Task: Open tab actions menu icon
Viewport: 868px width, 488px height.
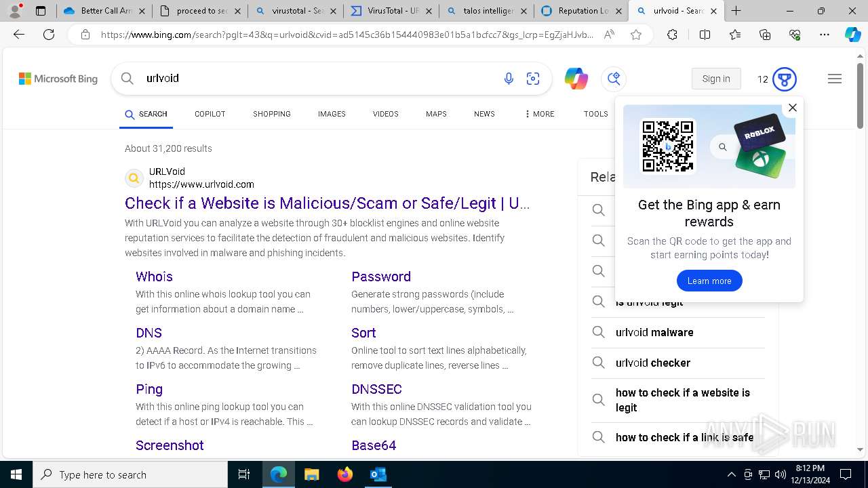Action: tap(41, 11)
